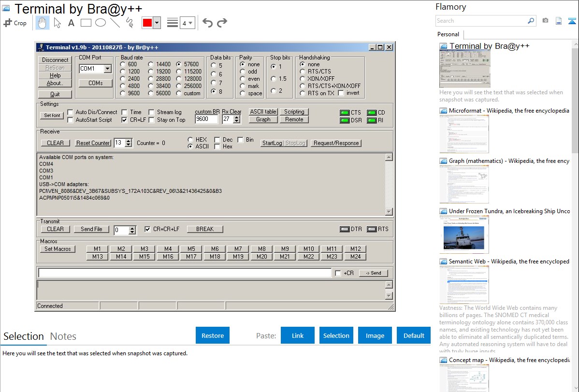Open the color picker dropdown arrow
Screen dimensions: 579x392
point(157,23)
